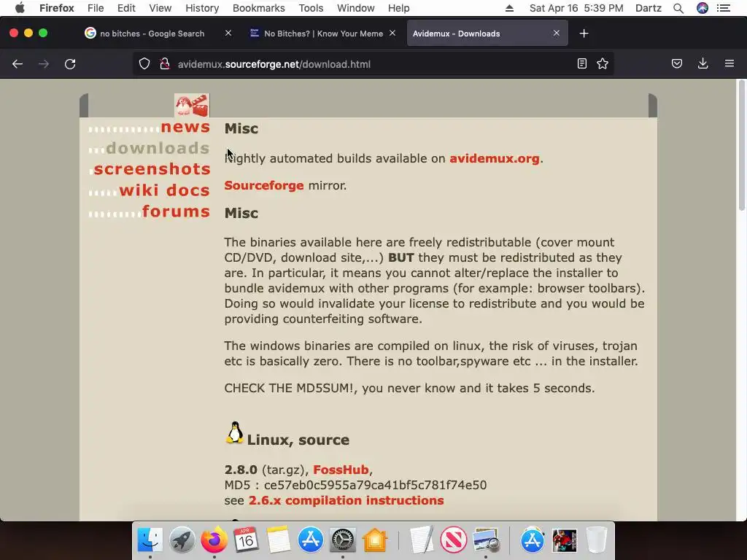Image resolution: width=747 pixels, height=560 pixels.
Task: Switch to no bitches Google Search tab
Action: coord(152,34)
